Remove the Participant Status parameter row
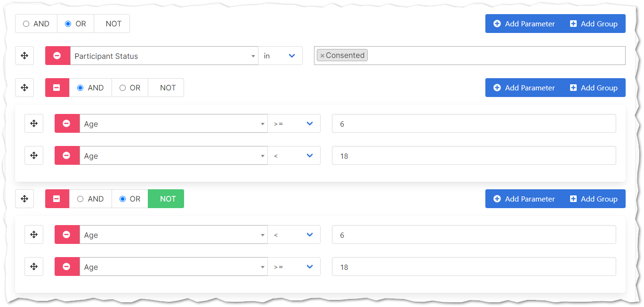The width and height of the screenshot is (644, 307). coord(57,56)
